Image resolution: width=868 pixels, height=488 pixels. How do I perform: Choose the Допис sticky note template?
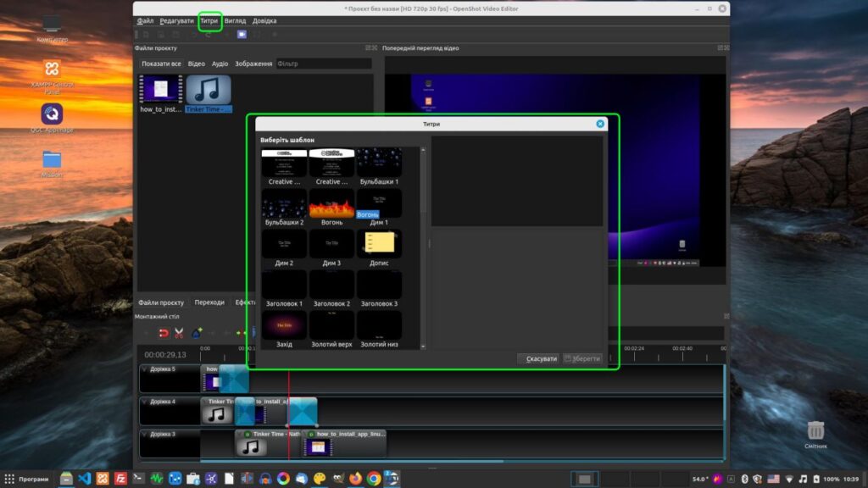(x=379, y=248)
